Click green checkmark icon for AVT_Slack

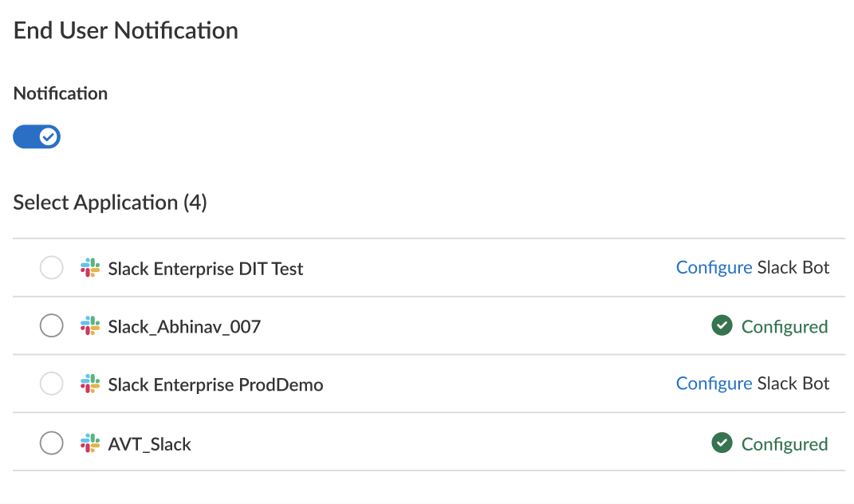pos(722,443)
